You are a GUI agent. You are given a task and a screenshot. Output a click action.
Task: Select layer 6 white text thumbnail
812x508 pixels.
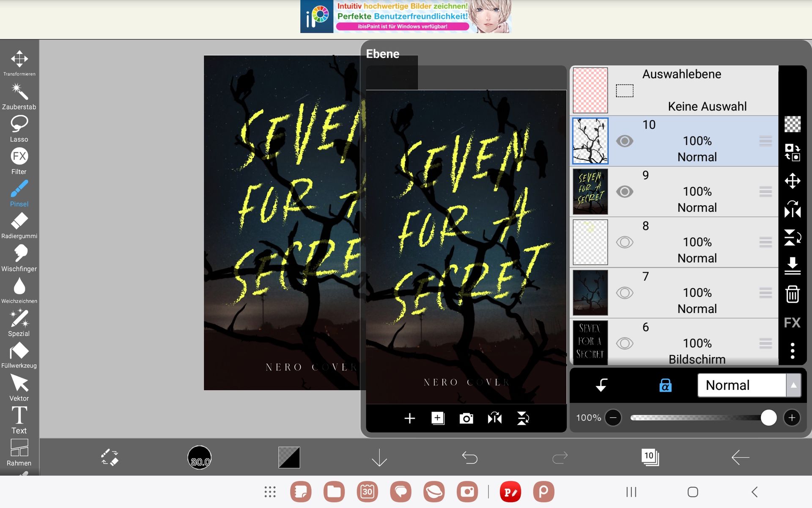coord(590,342)
